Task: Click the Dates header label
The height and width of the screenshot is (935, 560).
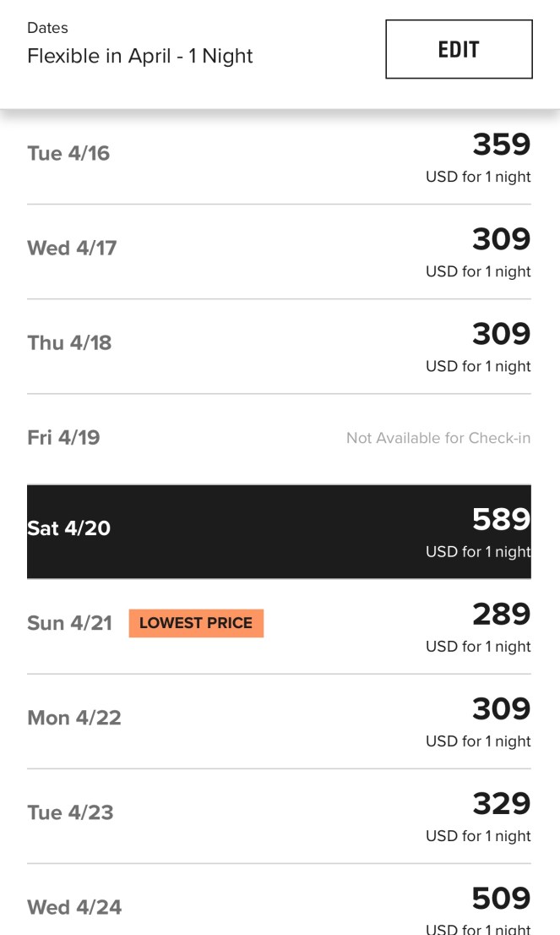Action: tap(47, 28)
